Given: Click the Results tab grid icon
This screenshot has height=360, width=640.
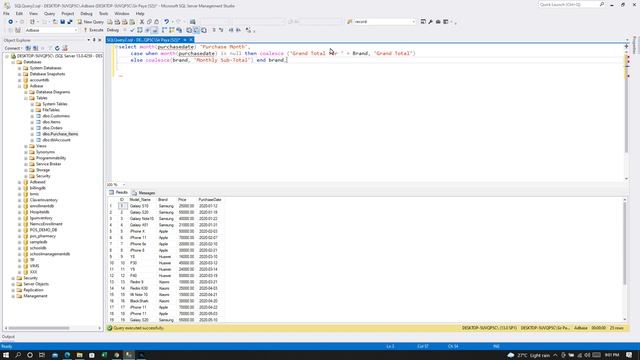Looking at the screenshot, I should (111, 192).
